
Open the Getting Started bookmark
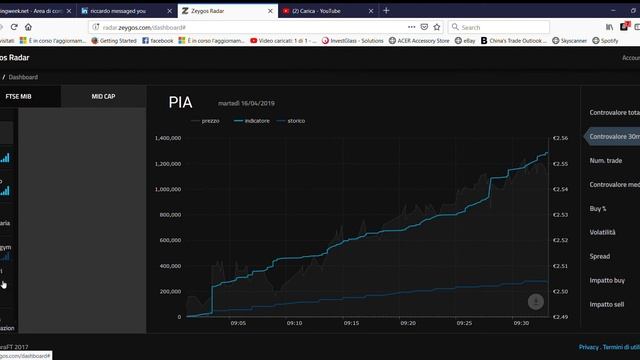pyautogui.click(x=114, y=40)
